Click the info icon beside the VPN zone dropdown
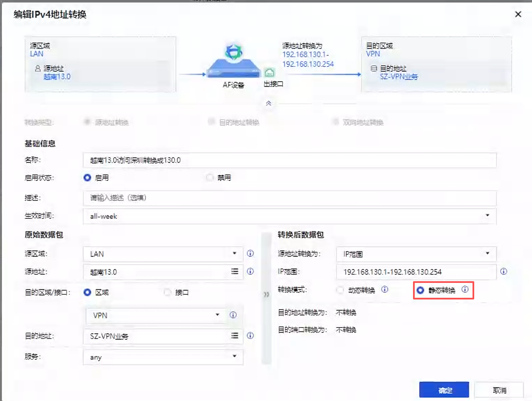The image size is (532, 401). pos(233,315)
